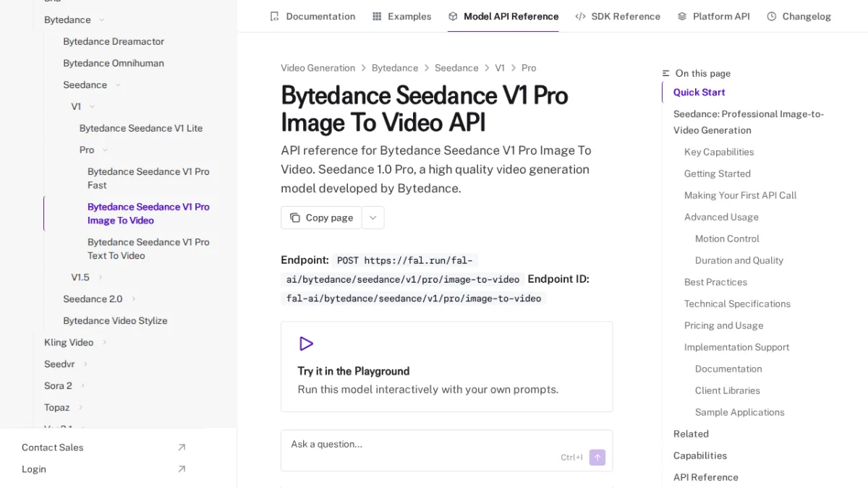Open the Documentation tab
This screenshot has height=488, width=868.
(312, 16)
